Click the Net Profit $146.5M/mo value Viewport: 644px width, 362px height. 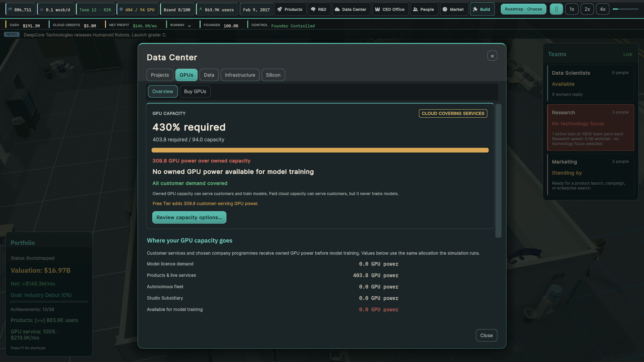tap(145, 26)
